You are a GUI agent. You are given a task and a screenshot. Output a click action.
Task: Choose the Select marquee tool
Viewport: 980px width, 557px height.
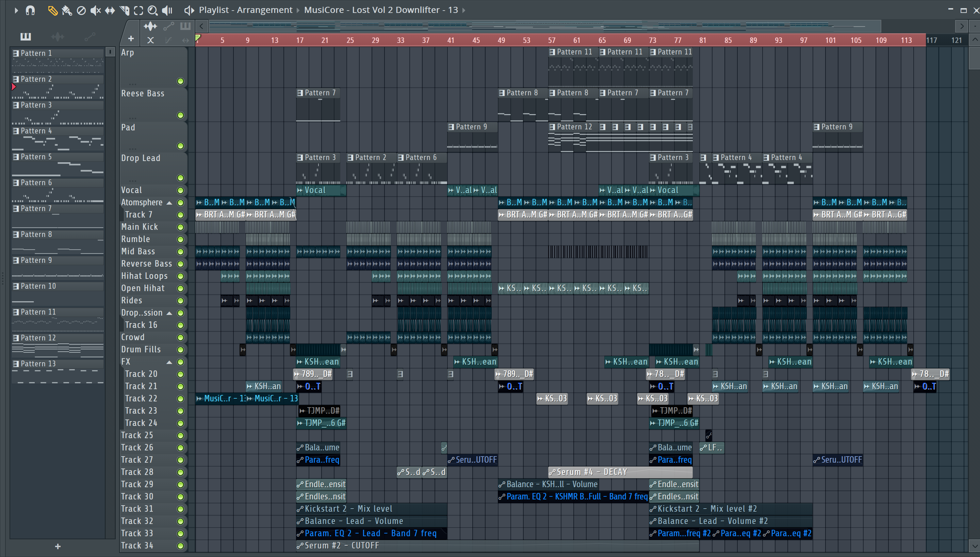tap(138, 10)
